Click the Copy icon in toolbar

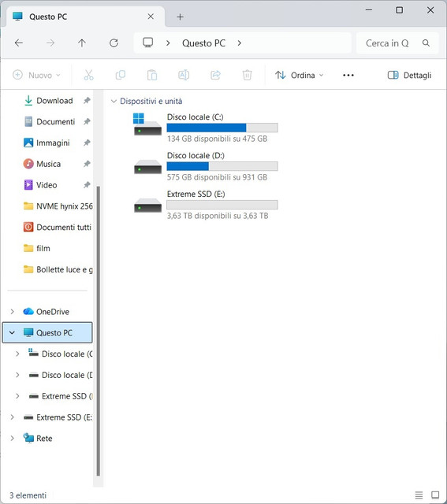pyautogui.click(x=121, y=76)
